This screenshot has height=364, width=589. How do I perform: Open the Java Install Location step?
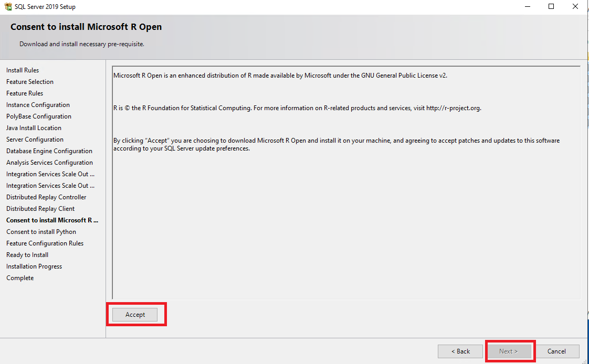point(34,128)
